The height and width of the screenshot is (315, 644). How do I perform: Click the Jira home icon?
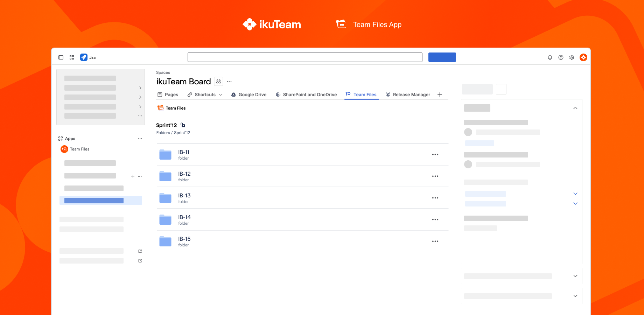[x=84, y=57]
